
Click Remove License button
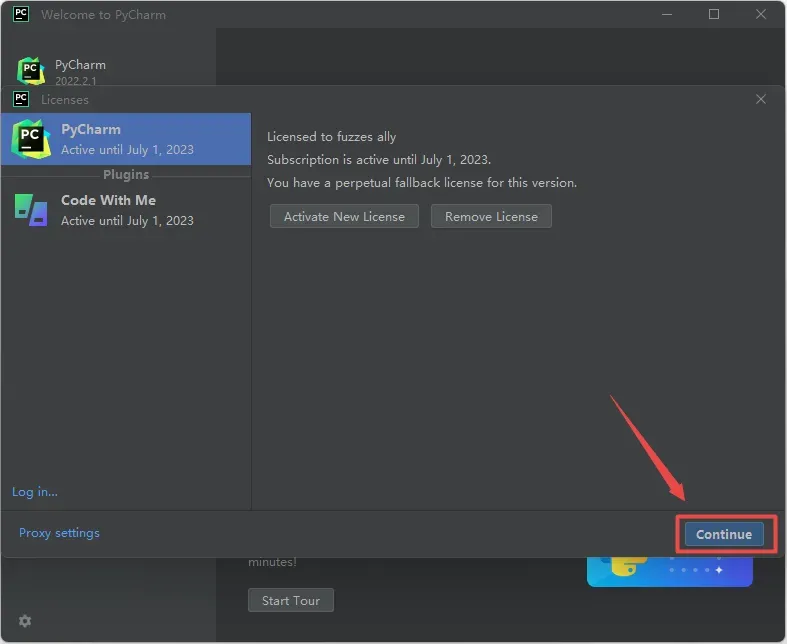click(x=491, y=216)
